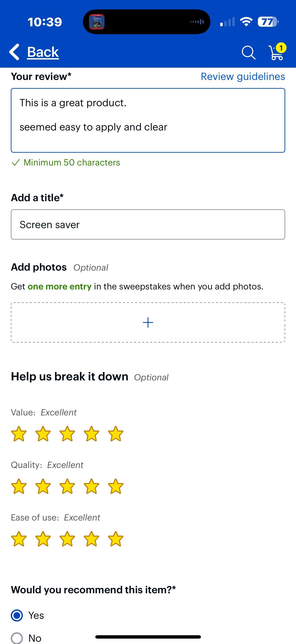Click the 'Screen saver' title field
Screen dimensions: 296x644
click(148, 224)
